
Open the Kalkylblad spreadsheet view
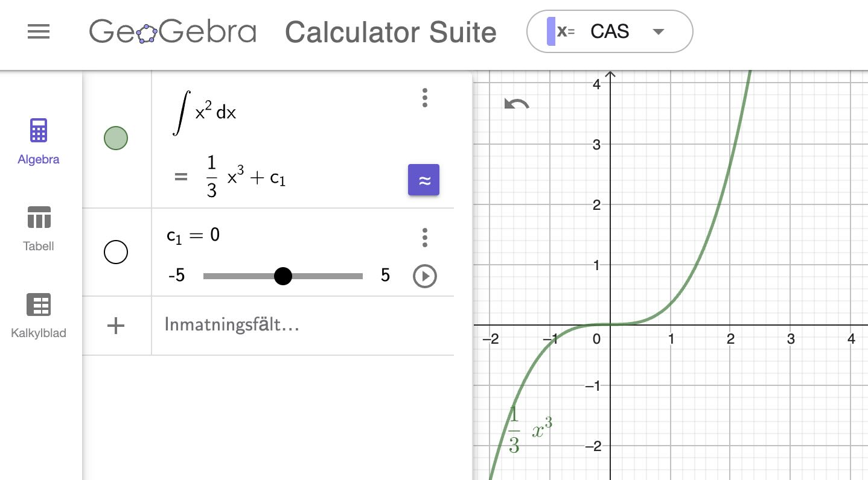[38, 315]
